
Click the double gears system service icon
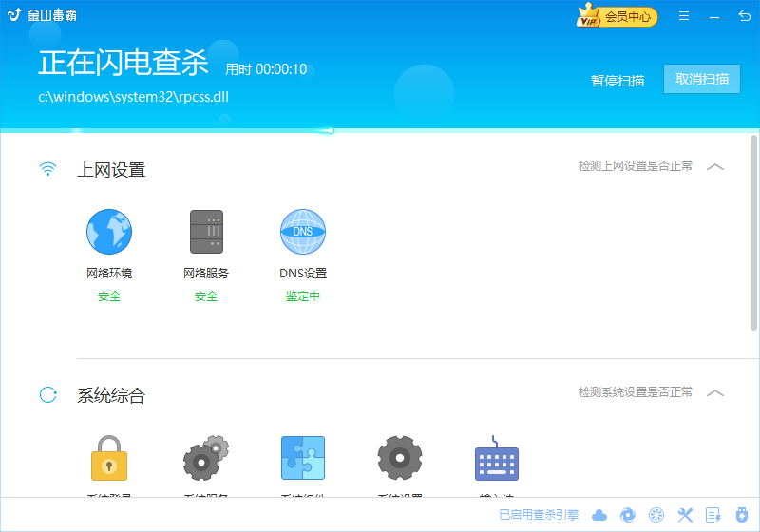[x=206, y=458]
